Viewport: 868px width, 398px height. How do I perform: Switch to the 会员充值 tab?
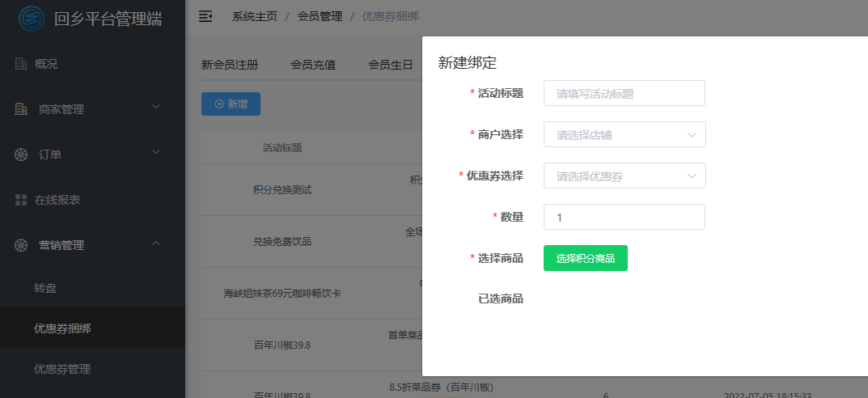coord(313,66)
